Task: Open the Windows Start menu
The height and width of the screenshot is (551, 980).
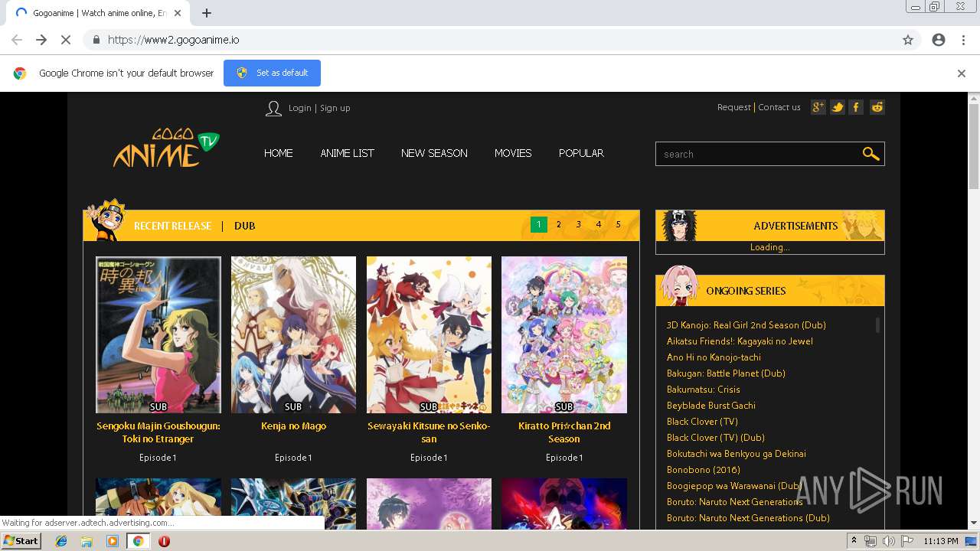Action: click(x=21, y=541)
